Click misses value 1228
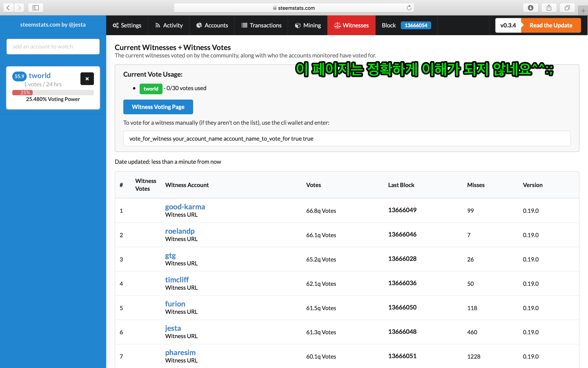The width and height of the screenshot is (588, 368). pyautogui.click(x=474, y=357)
